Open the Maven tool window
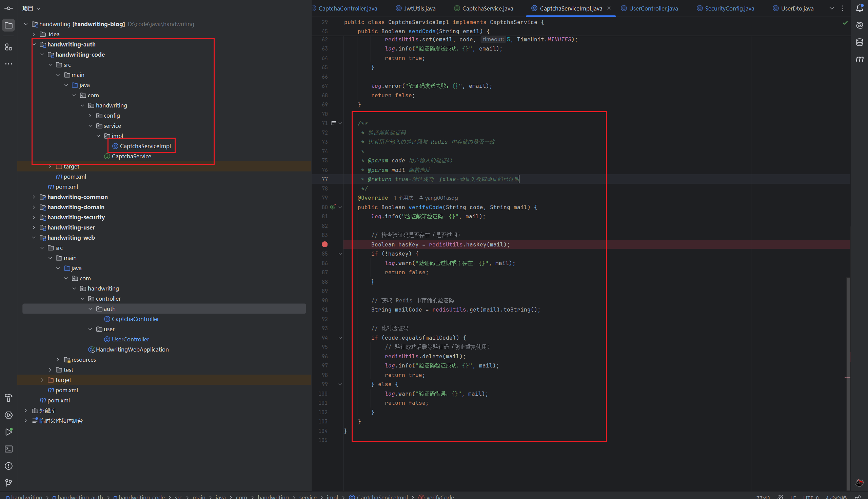Viewport: 868px width, 499px height. [x=860, y=59]
